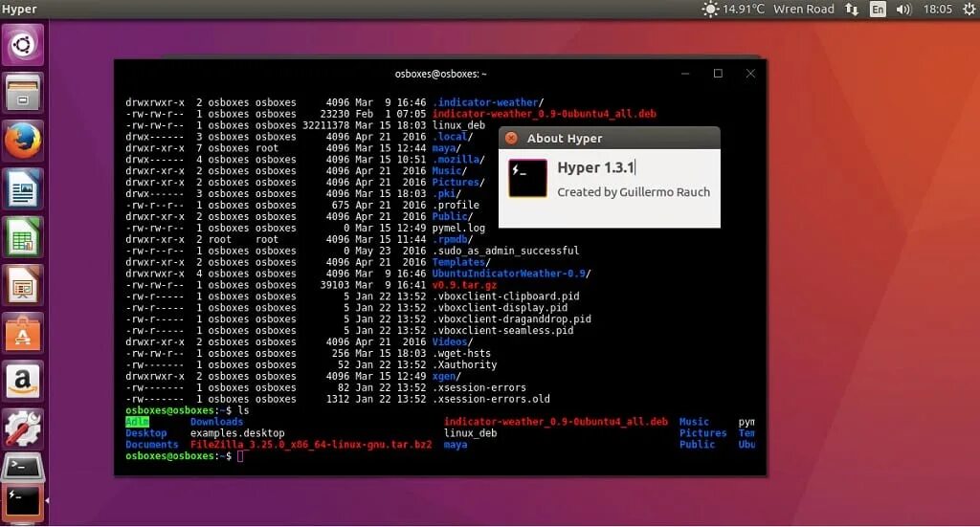Minimize the Hyper terminal window
Screen dimensions: 980x527
click(685, 74)
